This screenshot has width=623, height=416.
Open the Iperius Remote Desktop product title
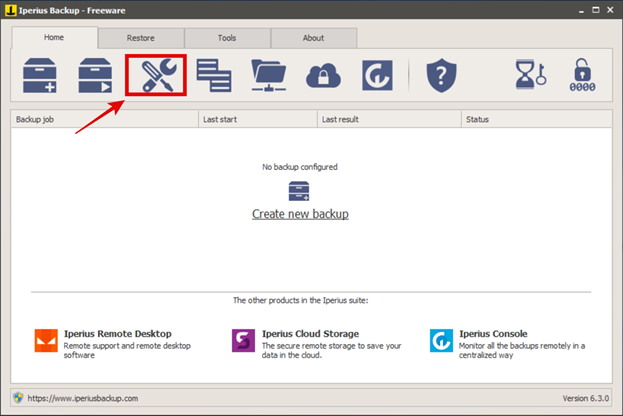tap(118, 334)
